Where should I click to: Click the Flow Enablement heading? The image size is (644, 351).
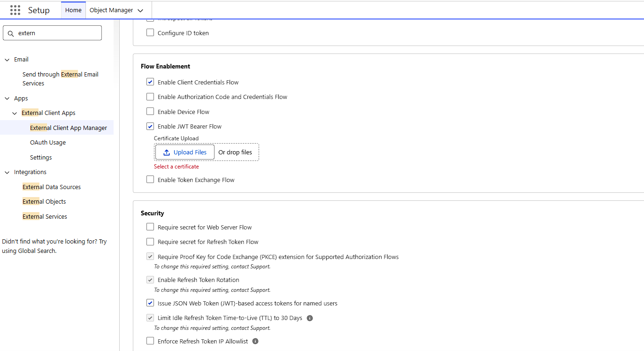[166, 66]
